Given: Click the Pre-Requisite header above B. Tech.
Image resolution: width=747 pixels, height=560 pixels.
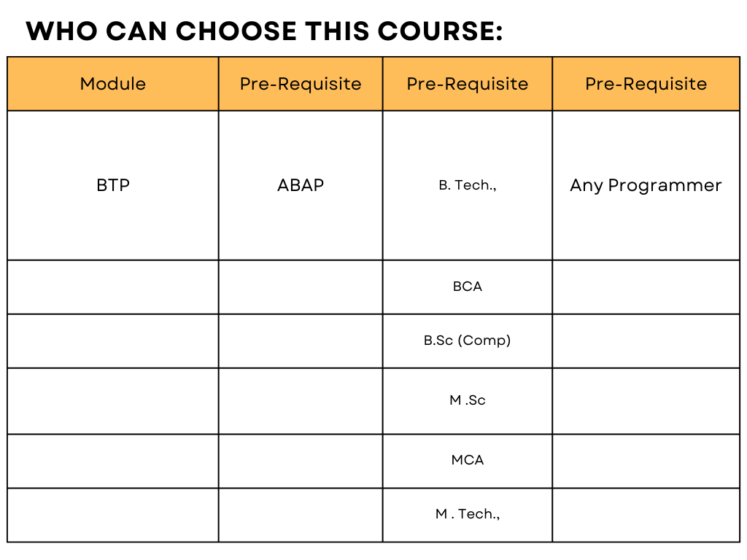Looking at the screenshot, I should click(x=468, y=84).
